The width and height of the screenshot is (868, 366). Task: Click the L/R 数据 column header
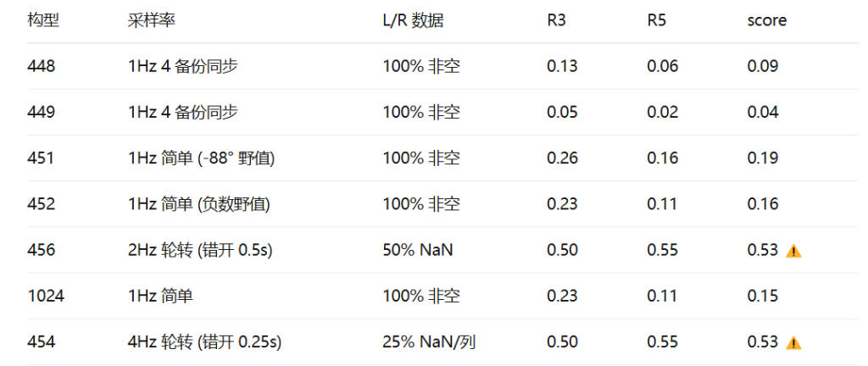412,20
